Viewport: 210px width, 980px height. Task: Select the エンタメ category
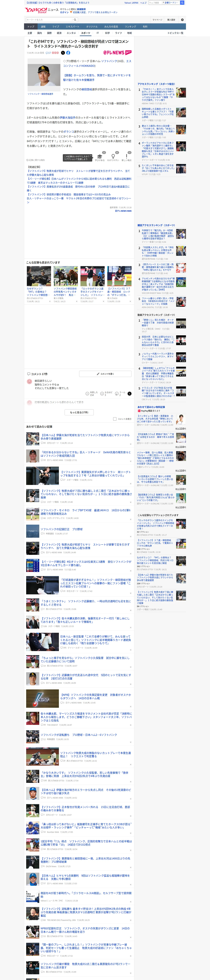71,33
